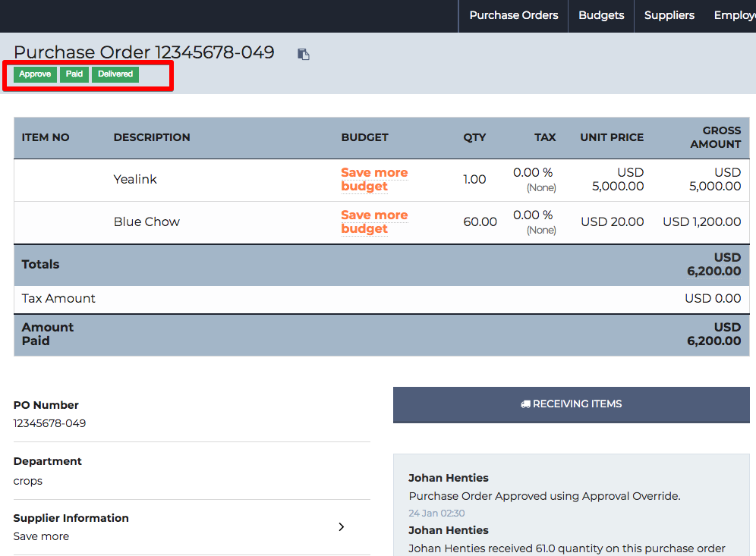The height and width of the screenshot is (556, 756).
Task: Select the PO Number value 12345678-049
Action: 49,423
